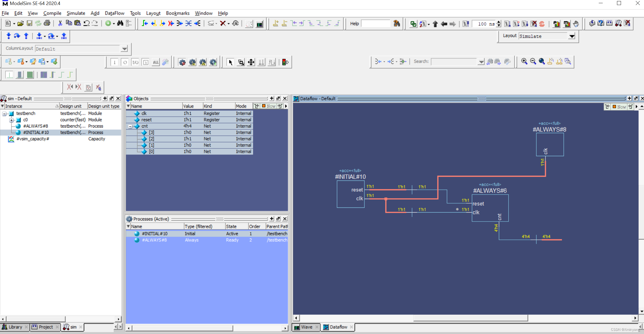Image resolution: width=644 pixels, height=334 pixels.
Task: Switch to the Wave tab
Action: 307,327
